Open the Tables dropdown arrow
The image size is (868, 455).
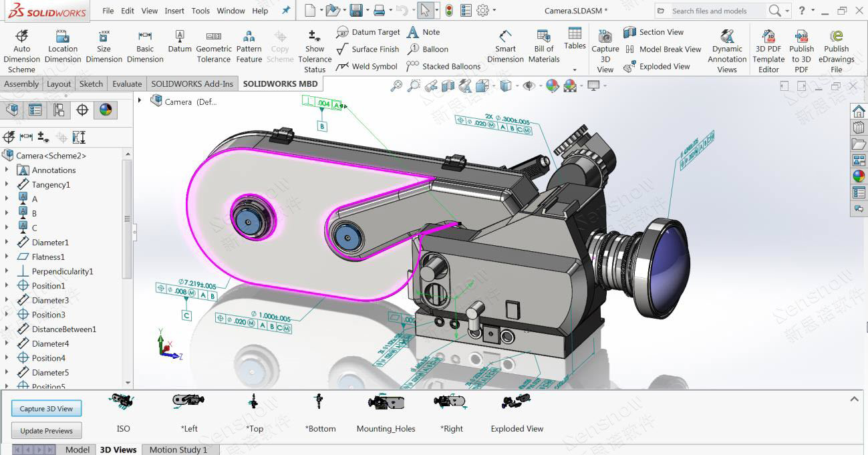tap(574, 69)
